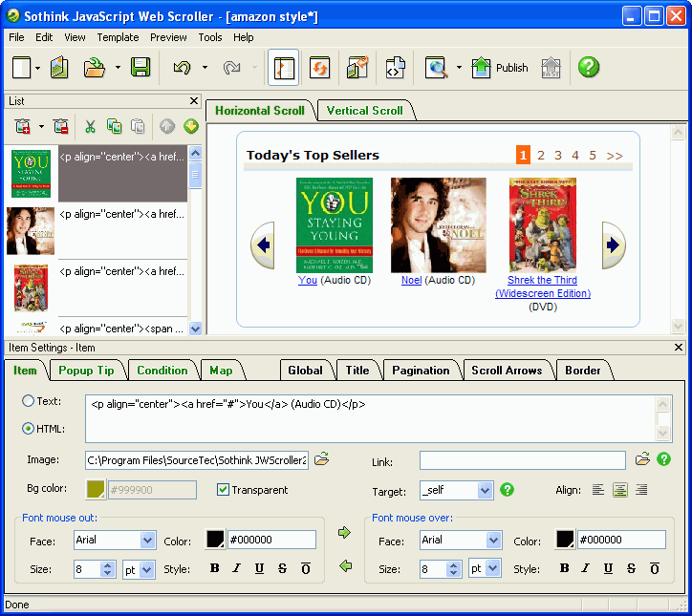Toggle right alignment button

click(x=641, y=489)
